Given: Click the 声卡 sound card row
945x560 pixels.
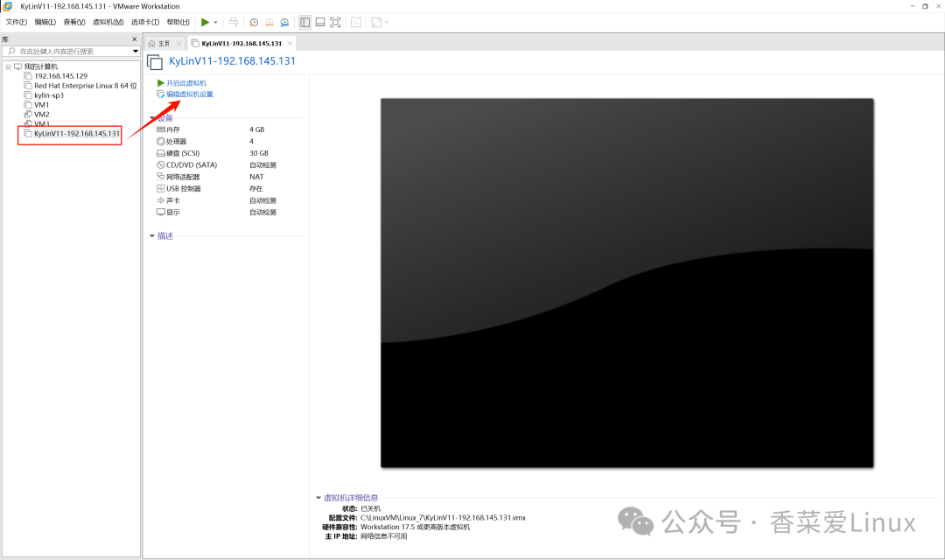Looking at the screenshot, I should (229, 200).
